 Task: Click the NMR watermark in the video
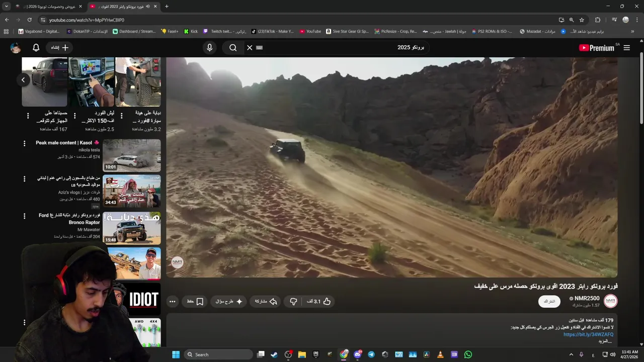coord(177,262)
